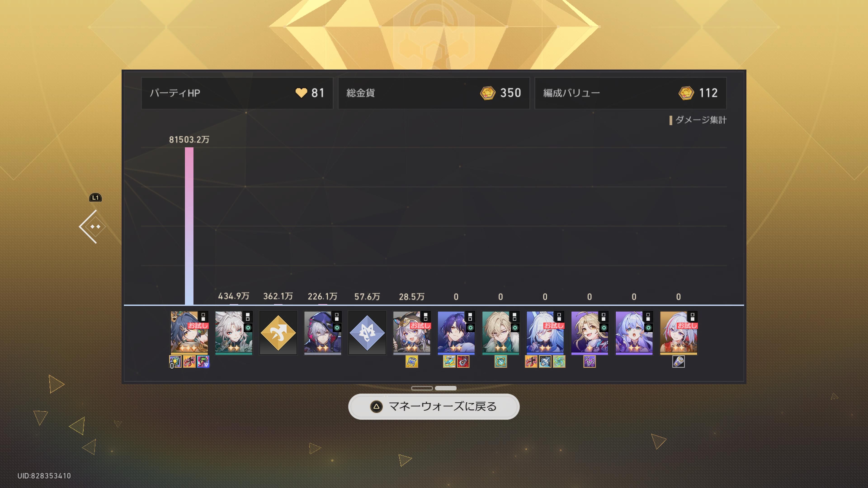
Task: Click the triangle icon on return button
Action: point(376,406)
